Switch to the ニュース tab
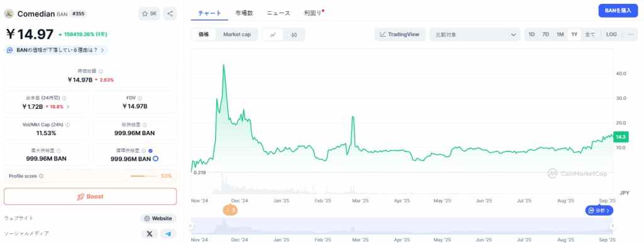The height and width of the screenshot is (244, 644). (x=279, y=13)
